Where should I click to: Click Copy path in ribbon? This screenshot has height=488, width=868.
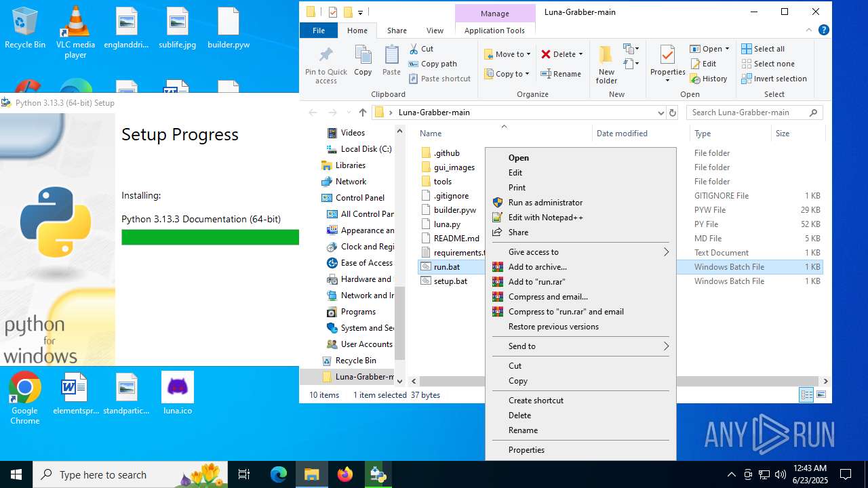click(433, 64)
